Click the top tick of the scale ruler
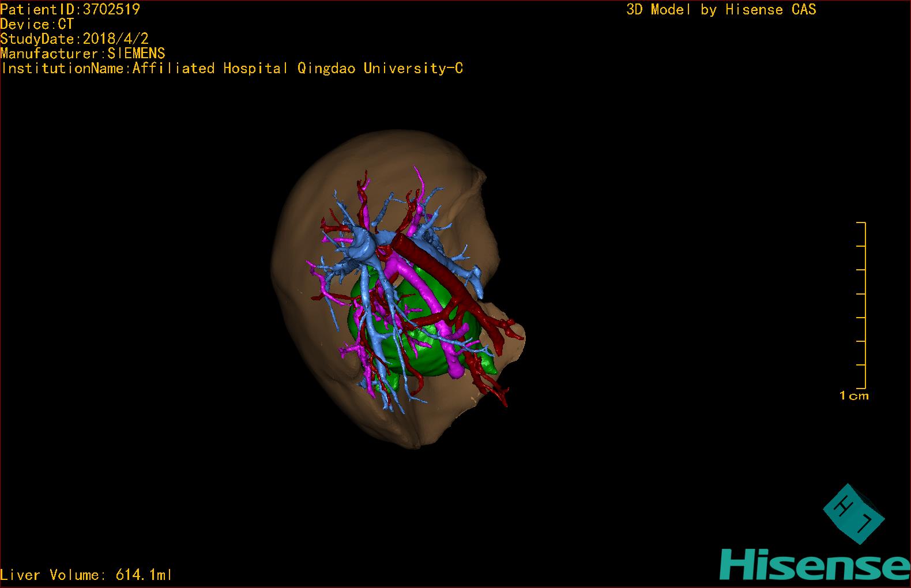Image resolution: width=911 pixels, height=588 pixels. pos(861,223)
